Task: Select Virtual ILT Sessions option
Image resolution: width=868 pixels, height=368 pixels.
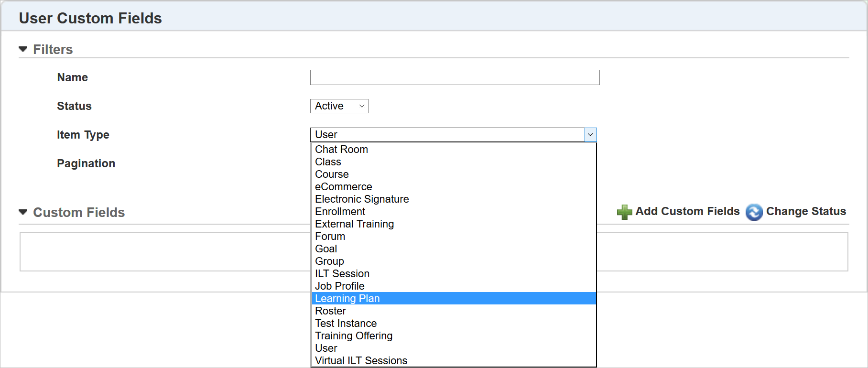Action: coord(361,361)
